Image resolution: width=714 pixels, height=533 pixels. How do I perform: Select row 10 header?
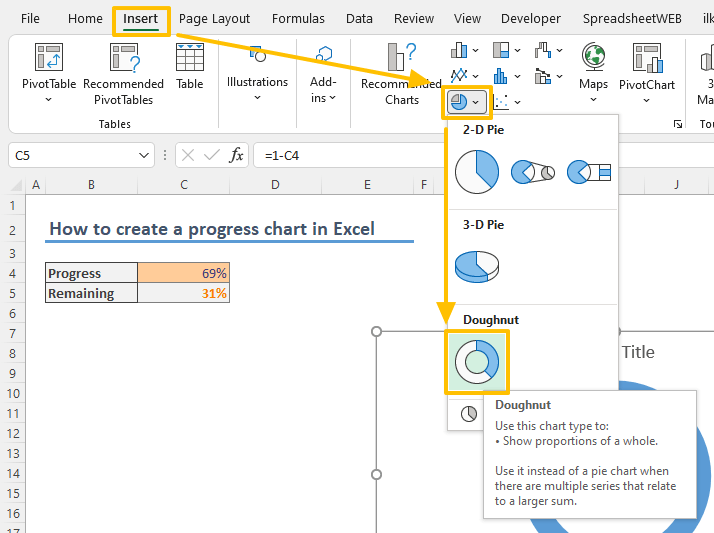(x=13, y=394)
